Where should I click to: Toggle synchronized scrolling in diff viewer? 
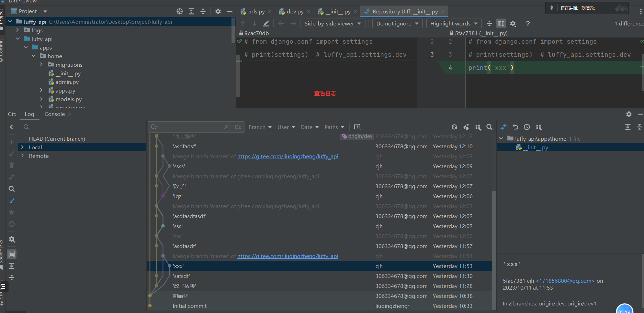pyautogui.click(x=501, y=23)
